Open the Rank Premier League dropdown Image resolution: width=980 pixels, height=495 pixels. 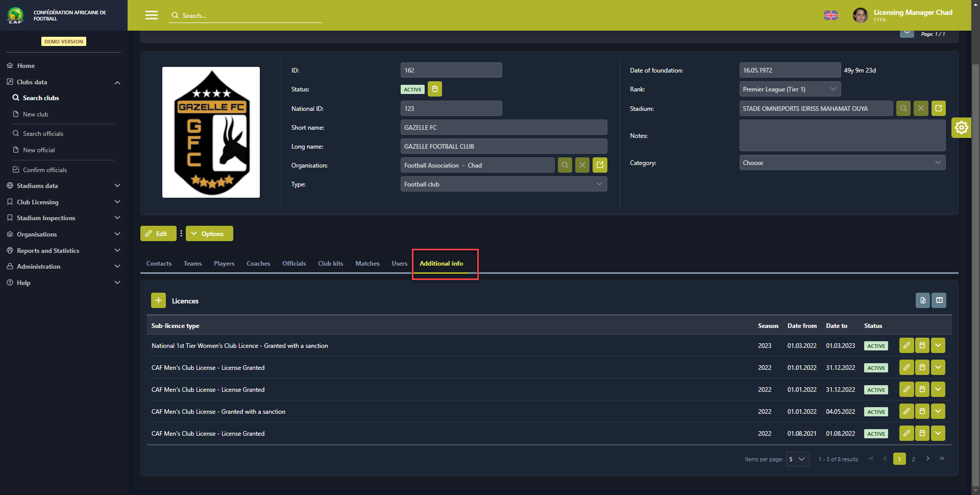coord(790,89)
